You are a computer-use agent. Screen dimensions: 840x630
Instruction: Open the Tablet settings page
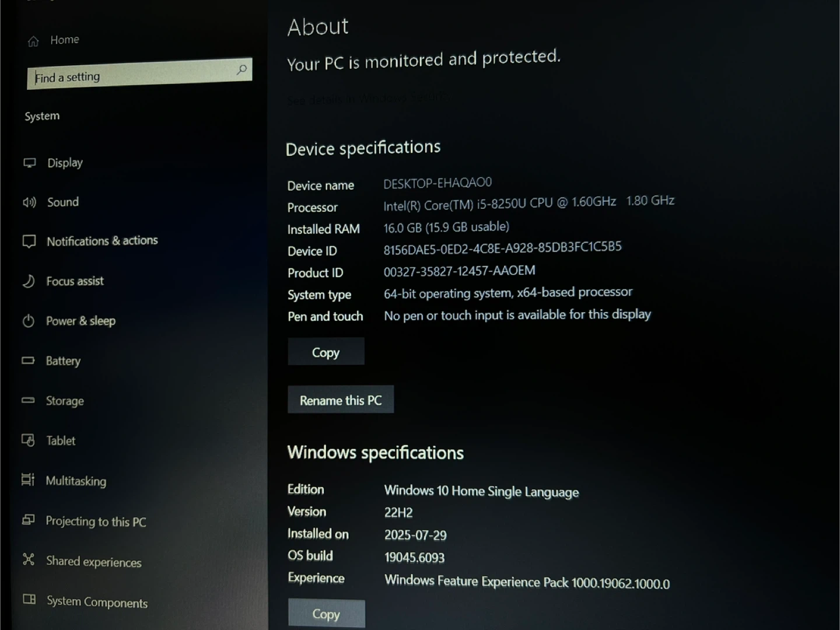(x=61, y=441)
